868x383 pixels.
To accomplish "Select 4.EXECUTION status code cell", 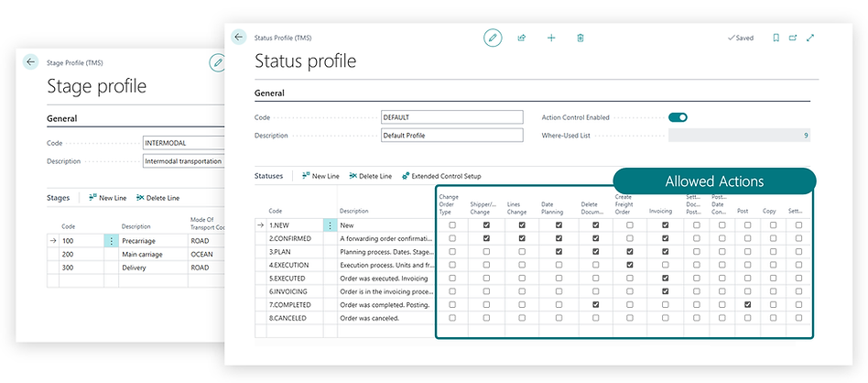I will pyautogui.click(x=295, y=266).
